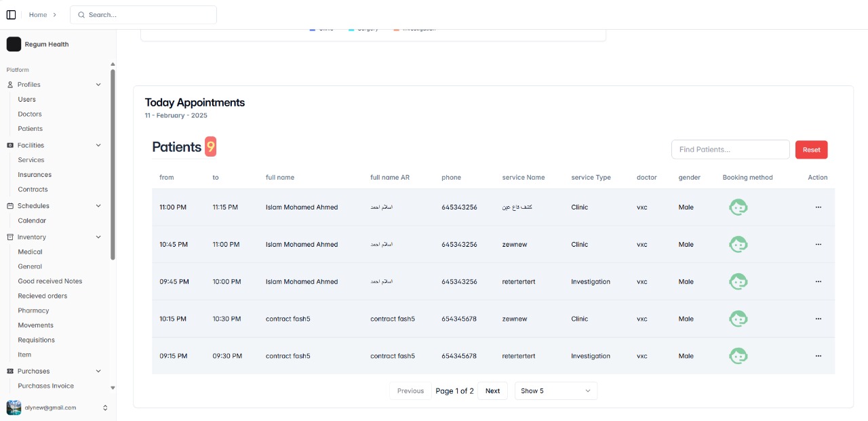Toggle the sidebar panel icon
The height and width of the screenshot is (421, 868).
pyautogui.click(x=11, y=15)
